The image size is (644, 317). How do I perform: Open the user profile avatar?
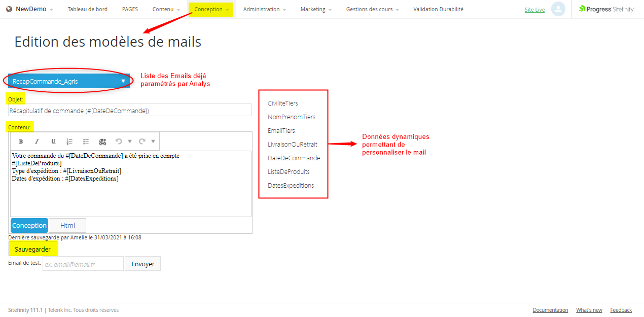click(558, 9)
